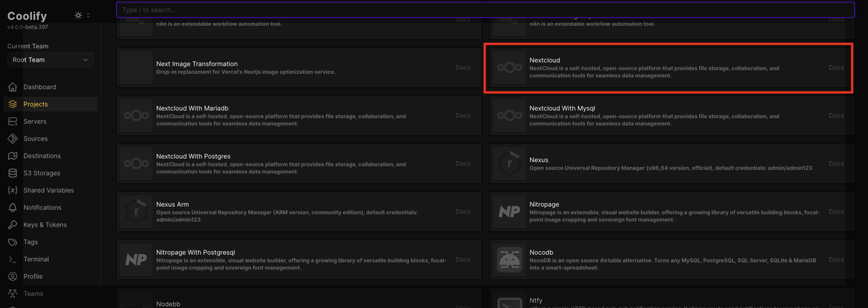Screen dimensions: 868x308
Task: Open Docs for Nexus Arm
Action: click(x=463, y=212)
